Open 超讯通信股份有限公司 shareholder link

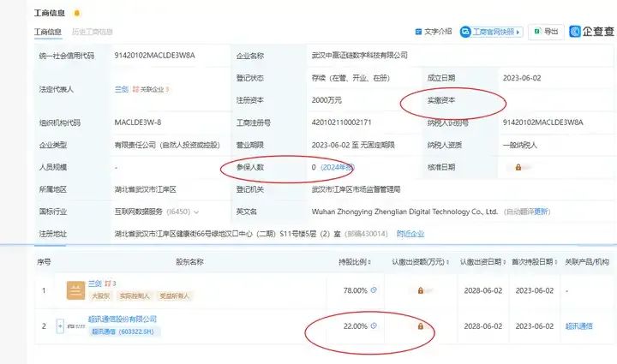[123, 319]
